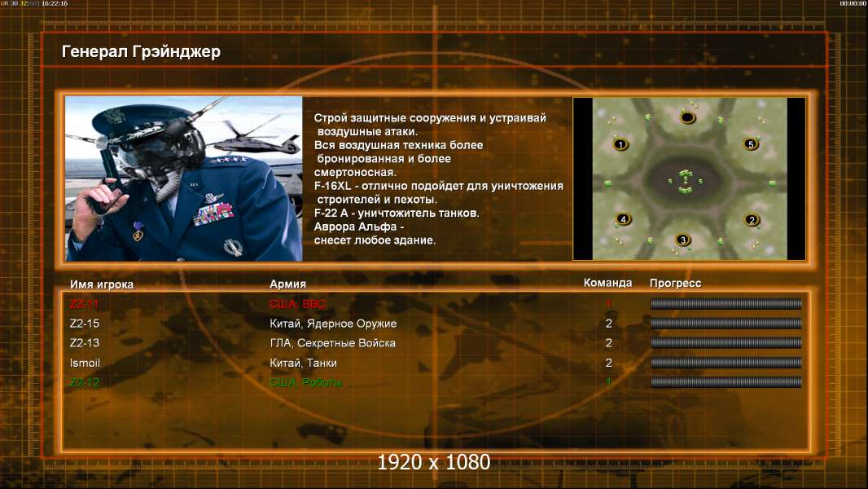Image resolution: width=868 pixels, height=489 pixels.
Task: Click team number for Ismoil row
Action: [608, 363]
